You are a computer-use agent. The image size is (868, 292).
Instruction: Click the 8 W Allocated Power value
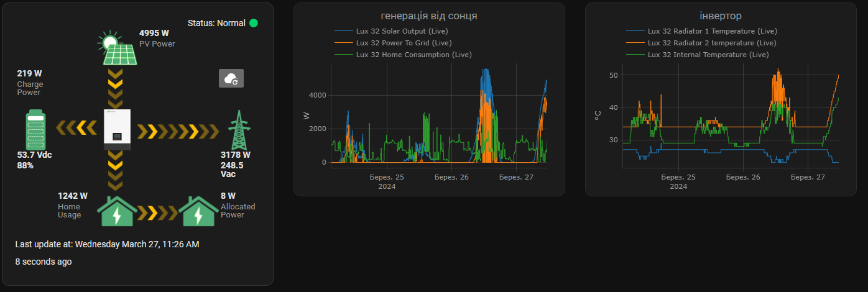pyautogui.click(x=228, y=196)
